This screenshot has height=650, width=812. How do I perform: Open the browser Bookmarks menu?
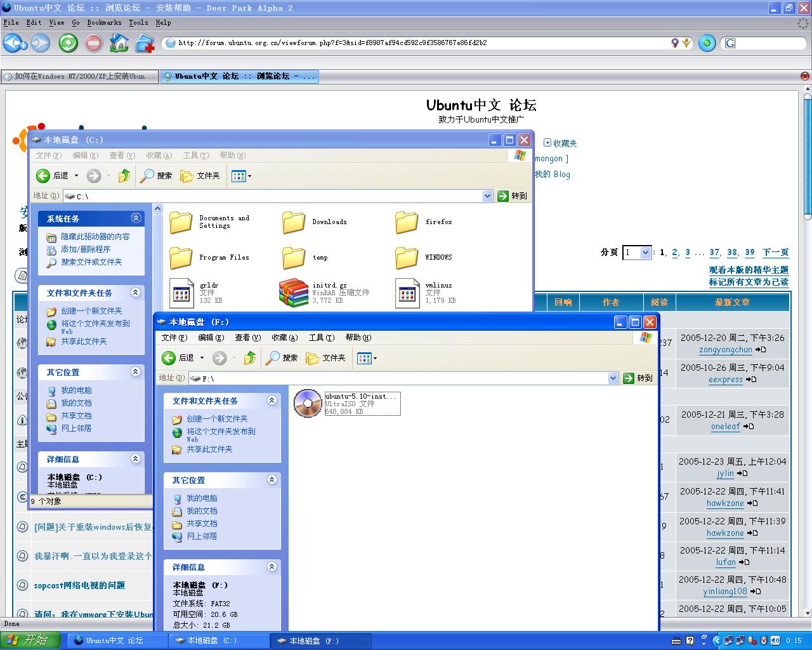tap(104, 22)
